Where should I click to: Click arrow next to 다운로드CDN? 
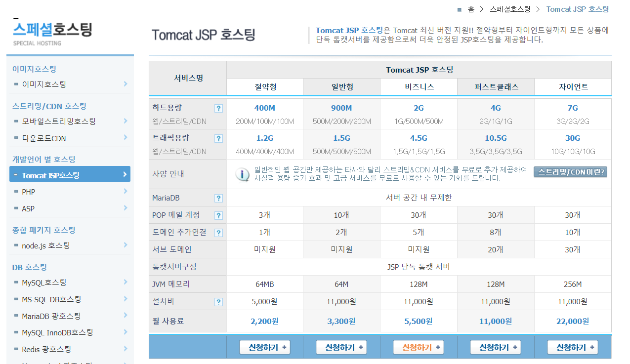[x=126, y=138]
